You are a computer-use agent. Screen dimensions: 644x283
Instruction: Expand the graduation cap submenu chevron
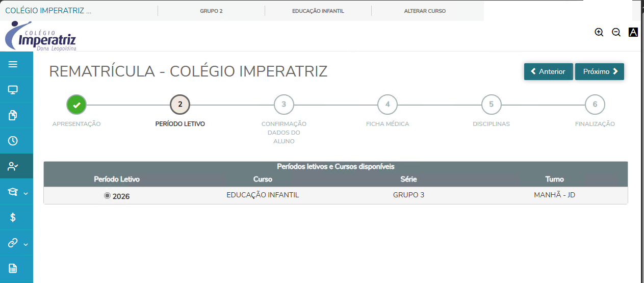point(25,193)
